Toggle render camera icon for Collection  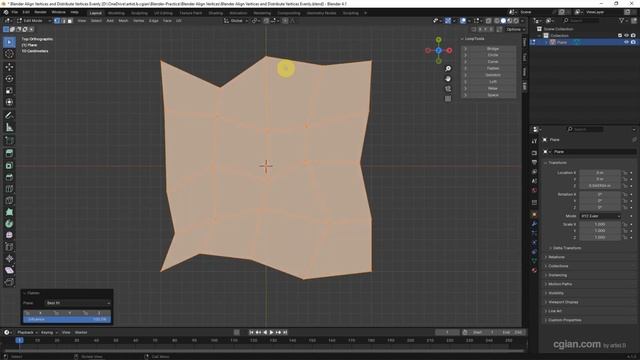point(633,36)
